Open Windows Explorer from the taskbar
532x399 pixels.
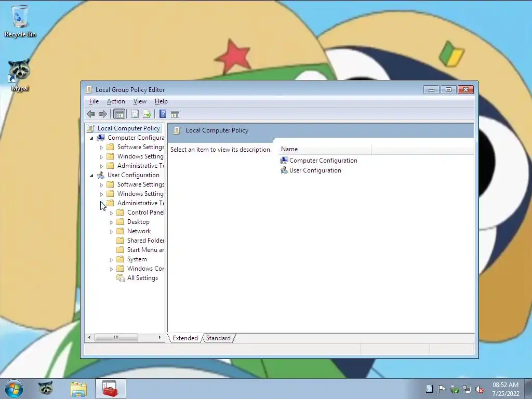coord(78,389)
